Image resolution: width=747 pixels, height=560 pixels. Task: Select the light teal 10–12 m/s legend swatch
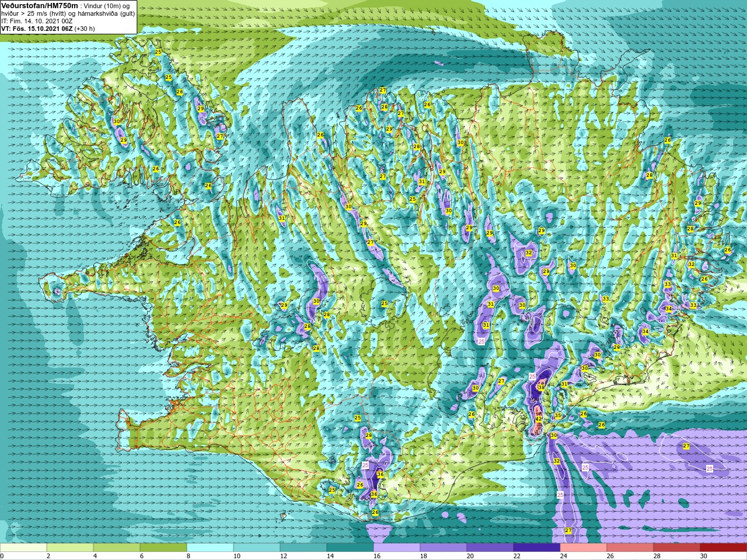(x=257, y=548)
